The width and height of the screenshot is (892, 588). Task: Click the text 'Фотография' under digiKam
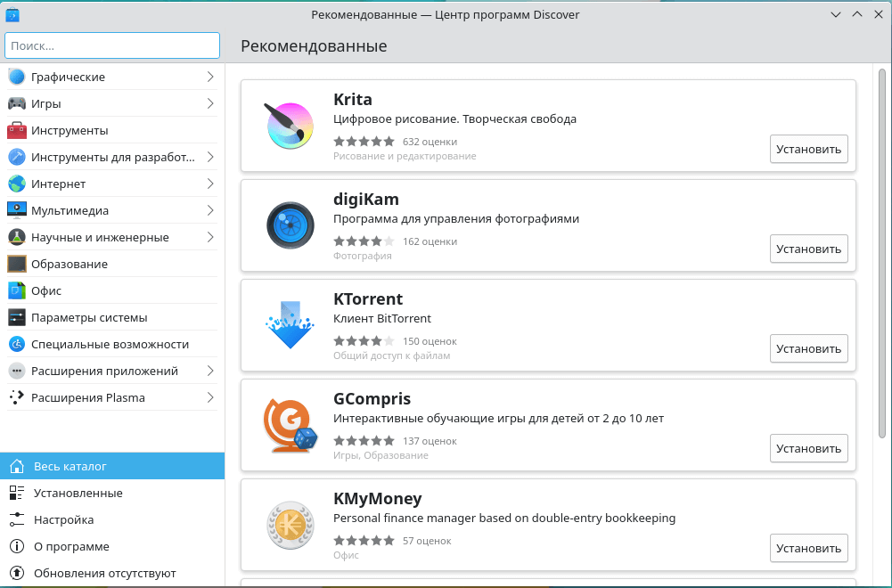(x=363, y=256)
